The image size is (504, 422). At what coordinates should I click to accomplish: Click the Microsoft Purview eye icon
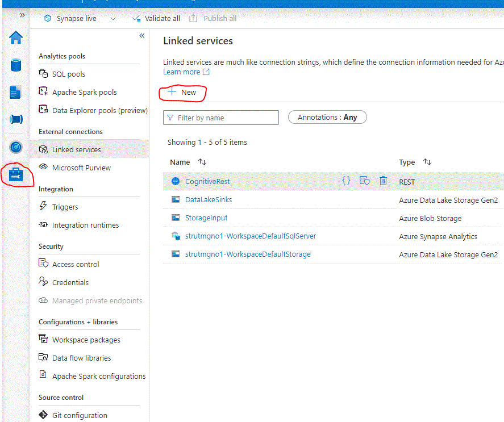[43, 166]
